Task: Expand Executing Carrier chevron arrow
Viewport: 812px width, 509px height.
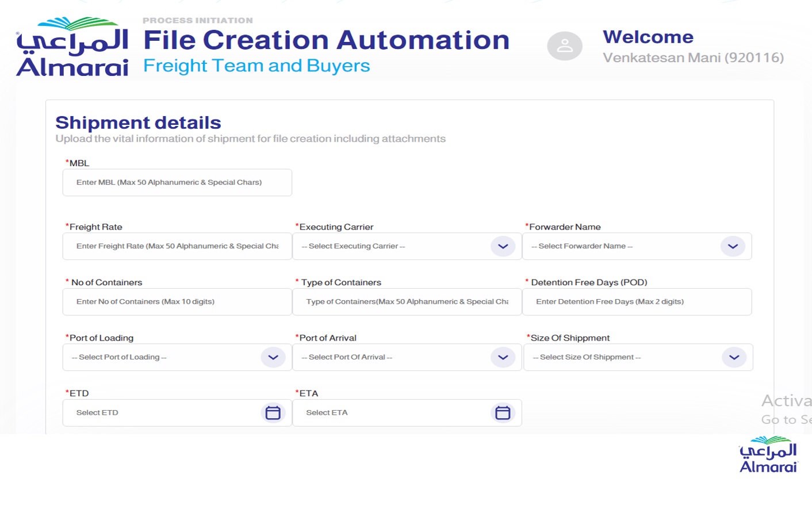Action: pyautogui.click(x=503, y=246)
